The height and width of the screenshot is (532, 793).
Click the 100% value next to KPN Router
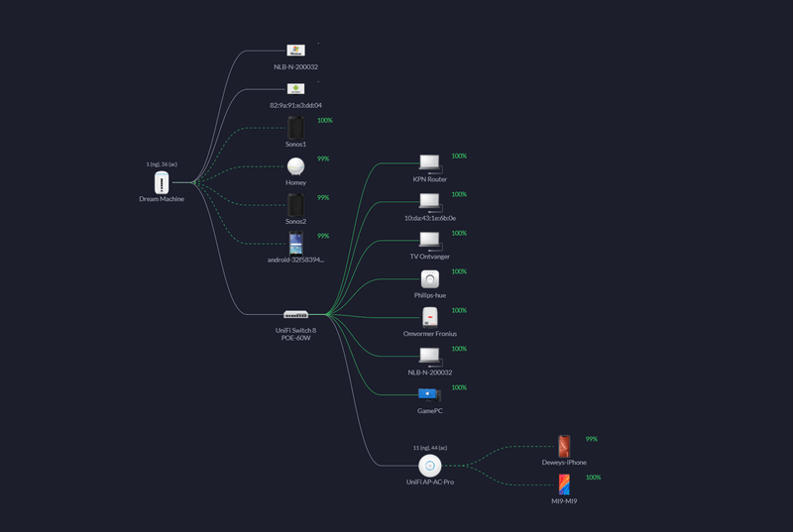click(459, 157)
